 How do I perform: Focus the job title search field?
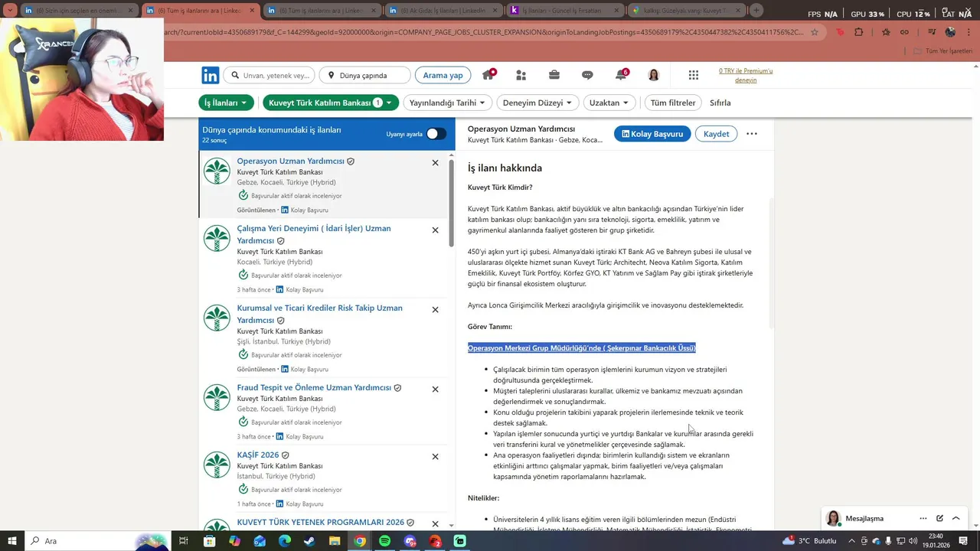[269, 75]
